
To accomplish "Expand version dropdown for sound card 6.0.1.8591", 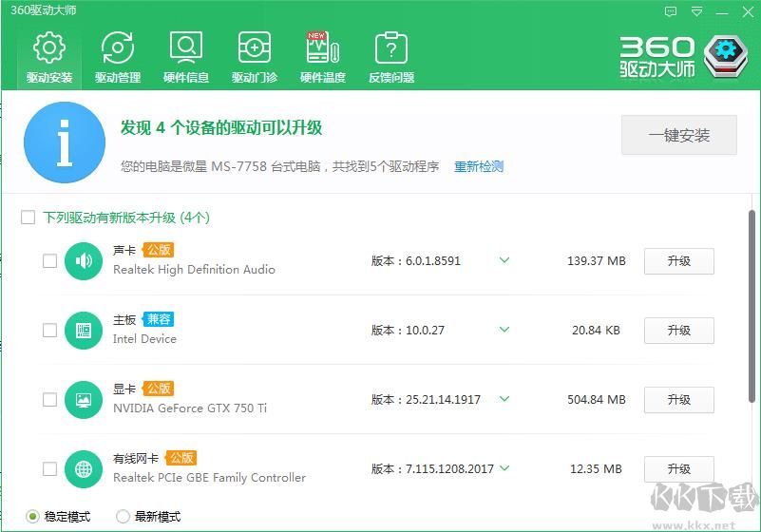I will point(504,260).
